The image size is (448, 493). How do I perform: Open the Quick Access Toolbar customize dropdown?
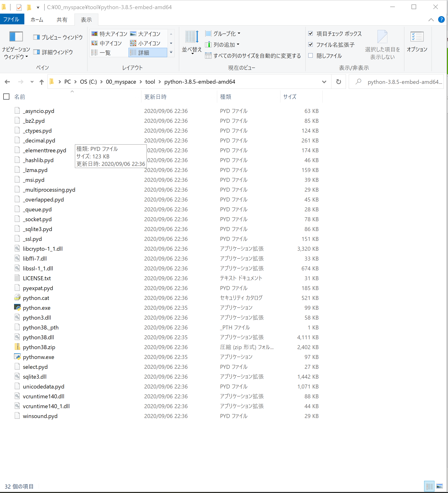38,7
